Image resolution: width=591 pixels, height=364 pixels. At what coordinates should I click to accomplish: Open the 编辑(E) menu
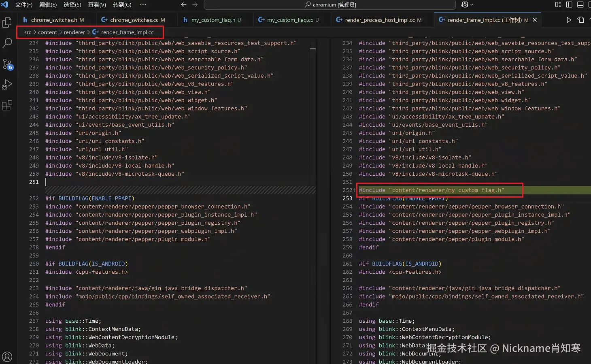(x=48, y=5)
